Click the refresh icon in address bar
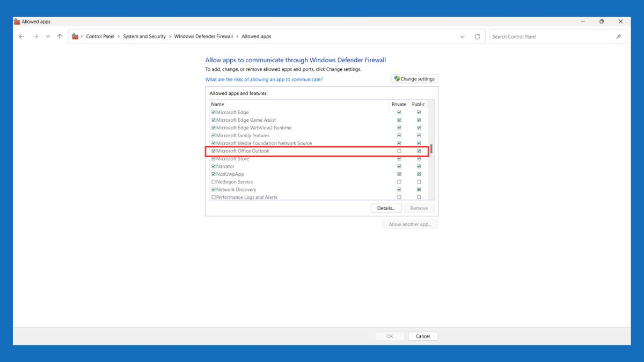Screen dimensions: 644x362 click(x=477, y=36)
